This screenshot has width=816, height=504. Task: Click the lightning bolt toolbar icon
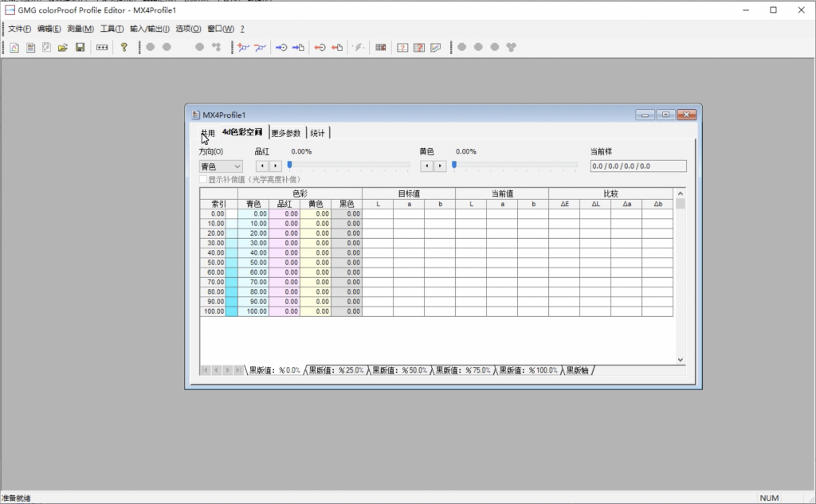(x=359, y=47)
